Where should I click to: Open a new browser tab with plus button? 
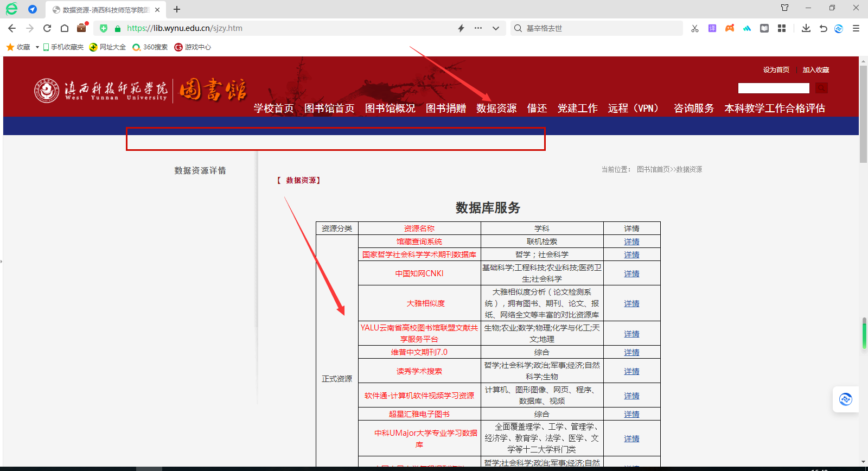[x=177, y=9]
